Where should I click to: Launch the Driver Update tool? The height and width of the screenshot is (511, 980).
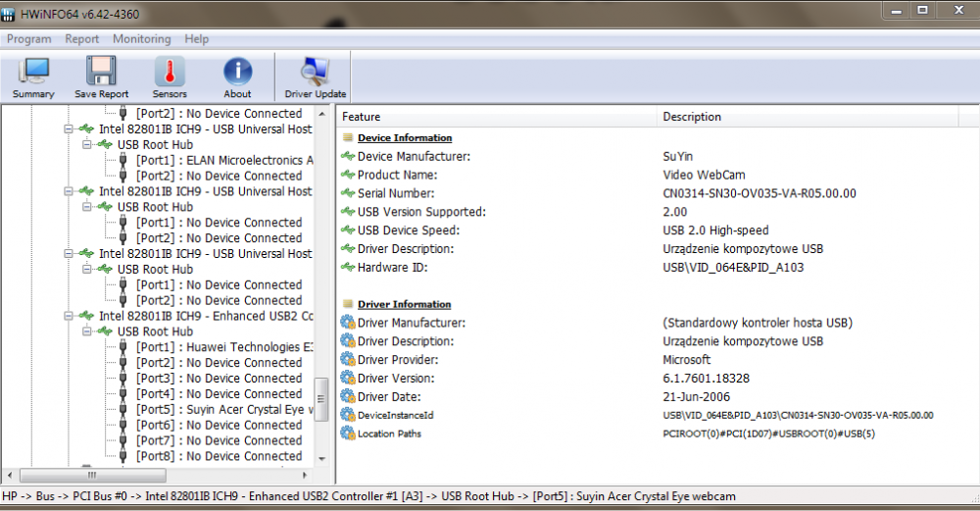(x=315, y=77)
